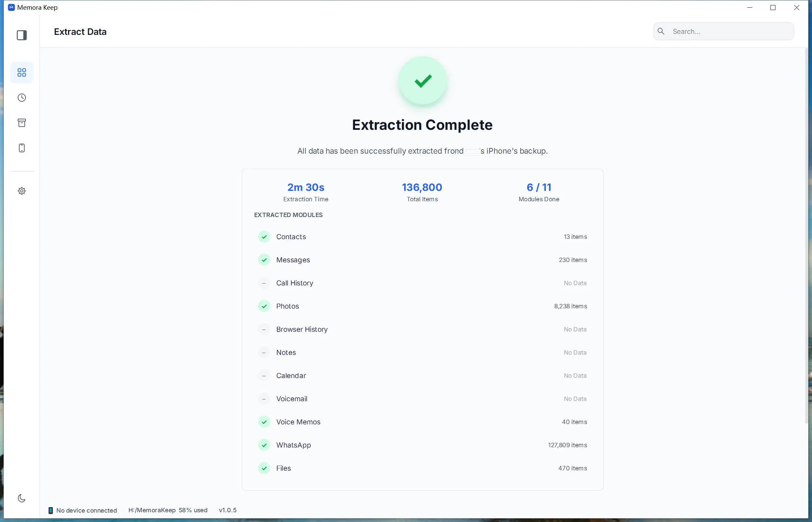Select the Notes module label

(x=286, y=353)
